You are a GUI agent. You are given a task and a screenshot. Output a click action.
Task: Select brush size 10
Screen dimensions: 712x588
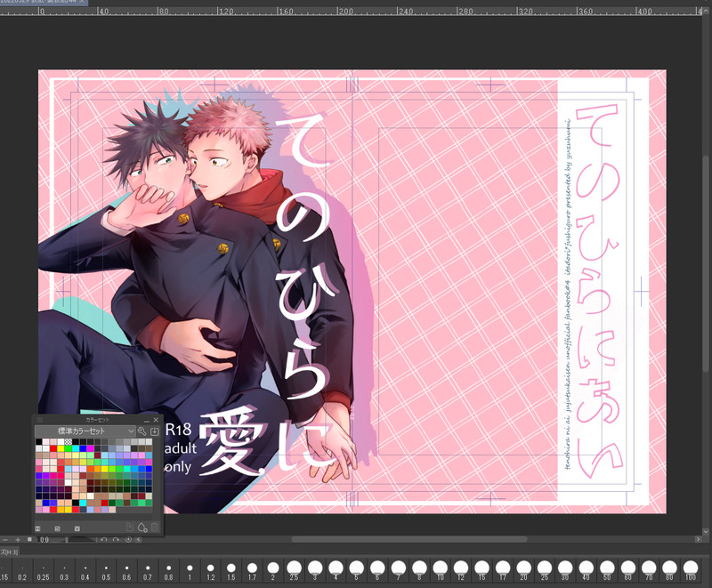pyautogui.click(x=440, y=571)
